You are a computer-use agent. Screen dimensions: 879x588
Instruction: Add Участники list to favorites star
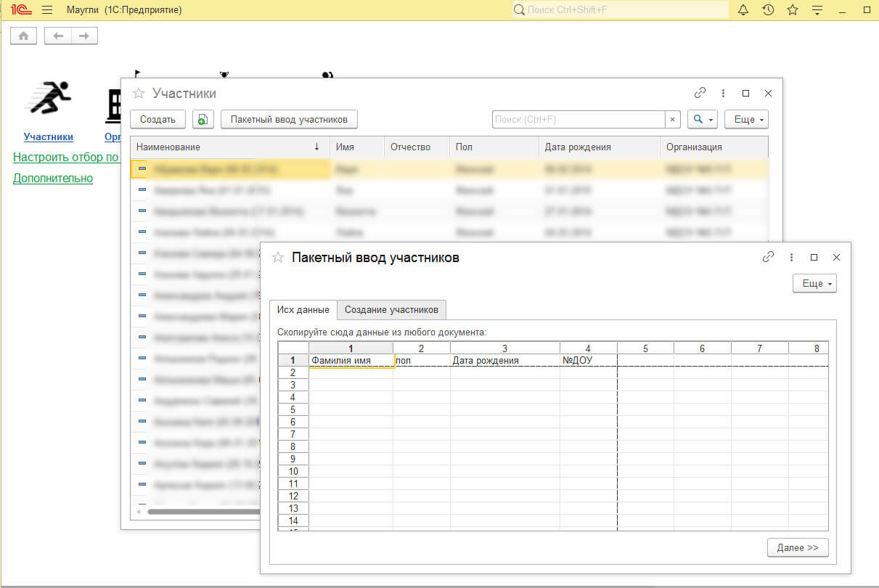(138, 94)
